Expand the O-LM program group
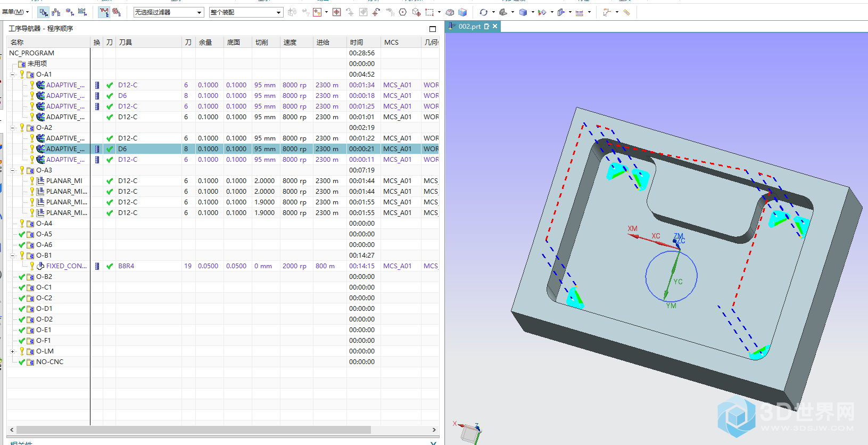 pos(12,351)
